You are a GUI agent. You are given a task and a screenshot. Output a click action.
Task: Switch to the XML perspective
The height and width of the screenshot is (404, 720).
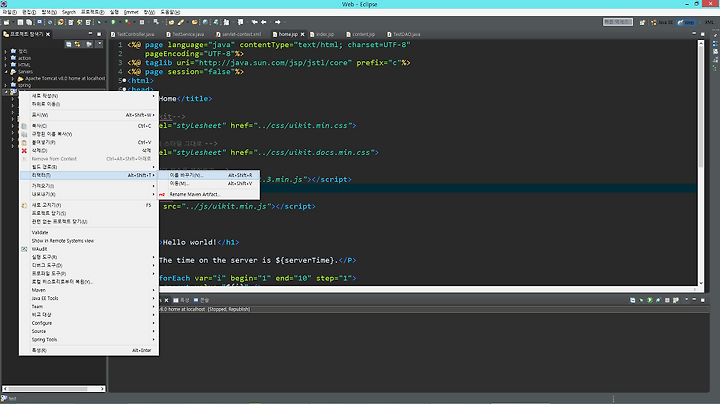(708, 22)
